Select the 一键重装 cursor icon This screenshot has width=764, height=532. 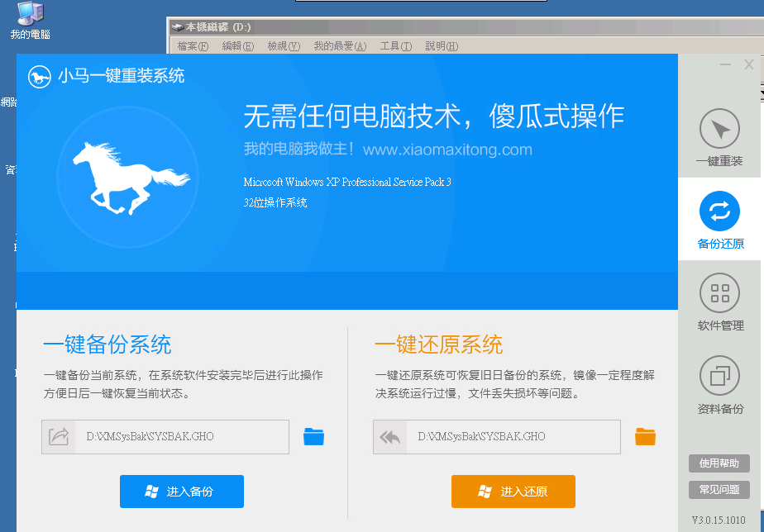coord(719,129)
